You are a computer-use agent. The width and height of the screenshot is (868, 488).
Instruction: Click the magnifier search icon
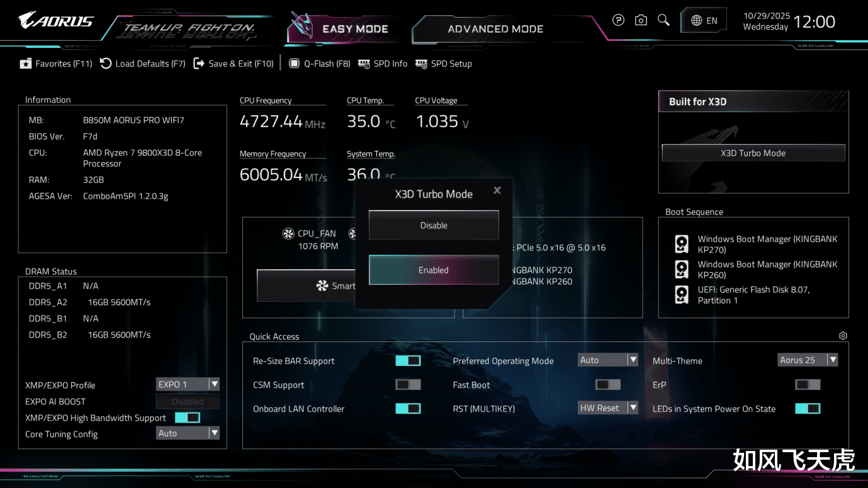pyautogui.click(x=663, y=20)
